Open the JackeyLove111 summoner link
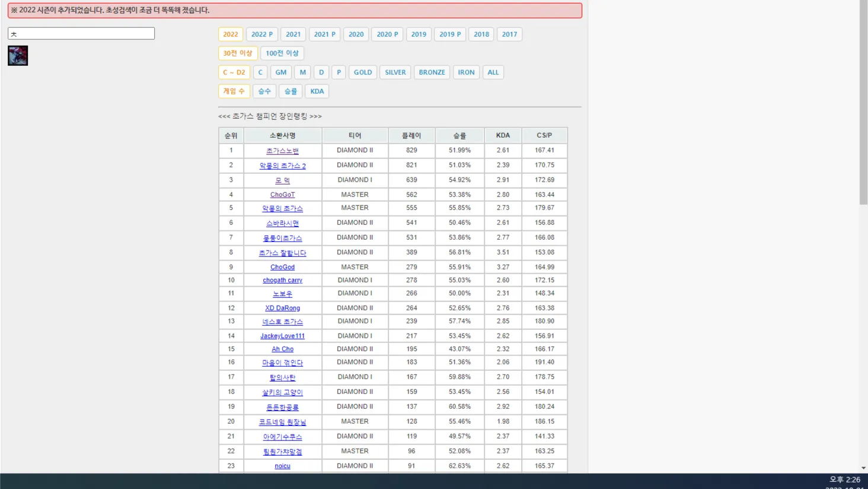Viewport: 868px width, 489px height. tap(283, 336)
